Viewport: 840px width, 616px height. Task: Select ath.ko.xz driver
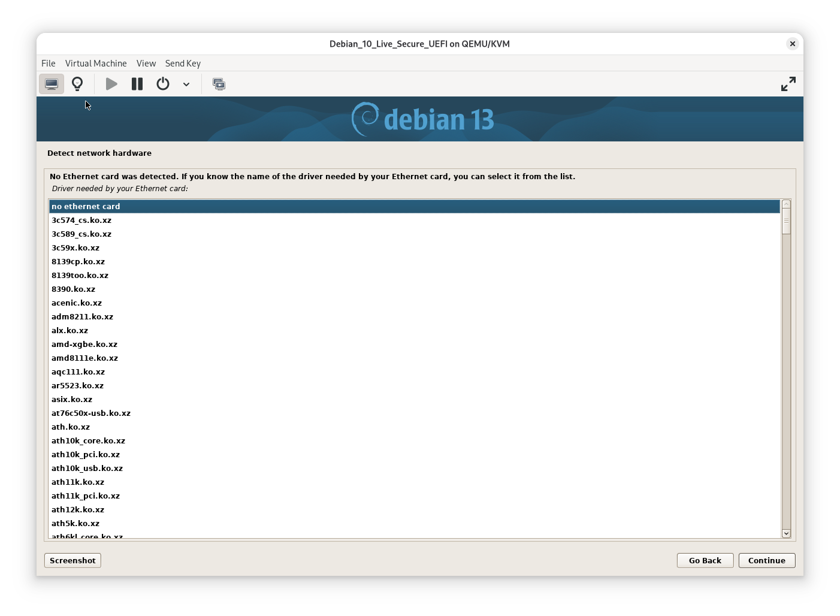[414, 427]
